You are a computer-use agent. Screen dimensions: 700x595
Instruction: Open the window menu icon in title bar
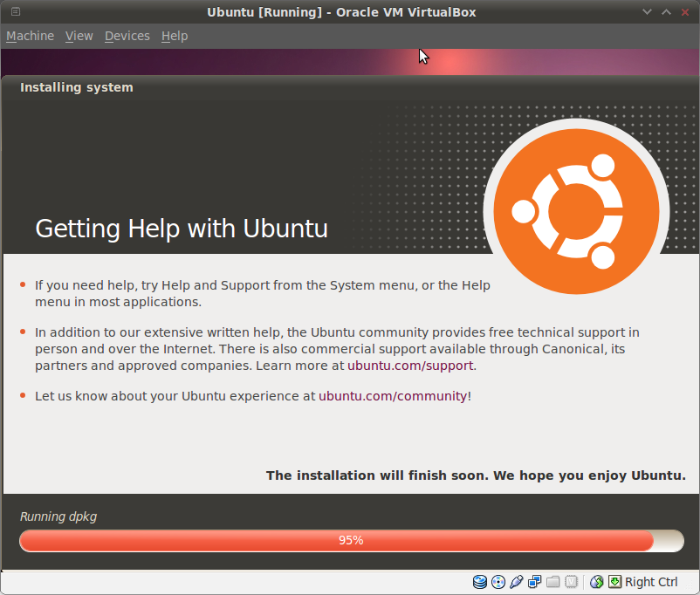click(16, 11)
